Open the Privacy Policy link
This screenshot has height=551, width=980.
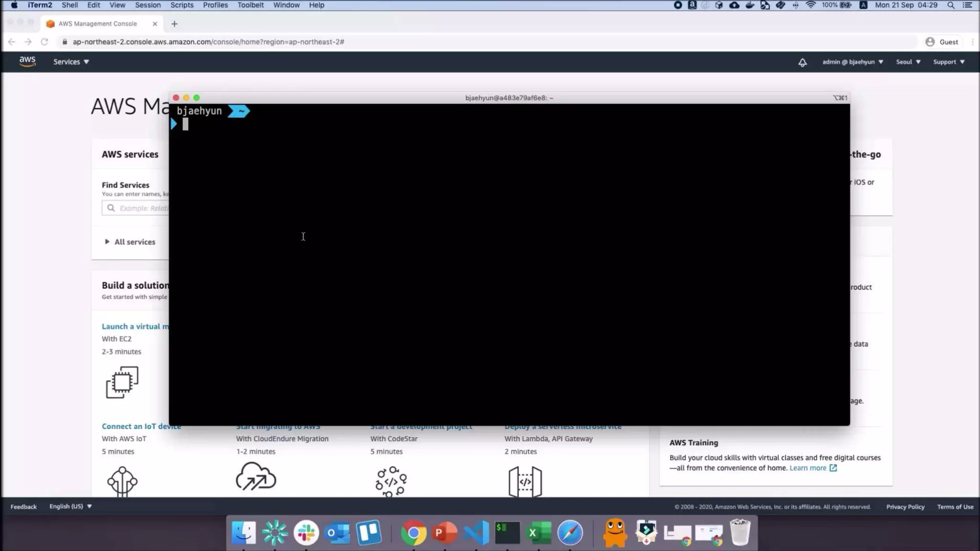(905, 507)
